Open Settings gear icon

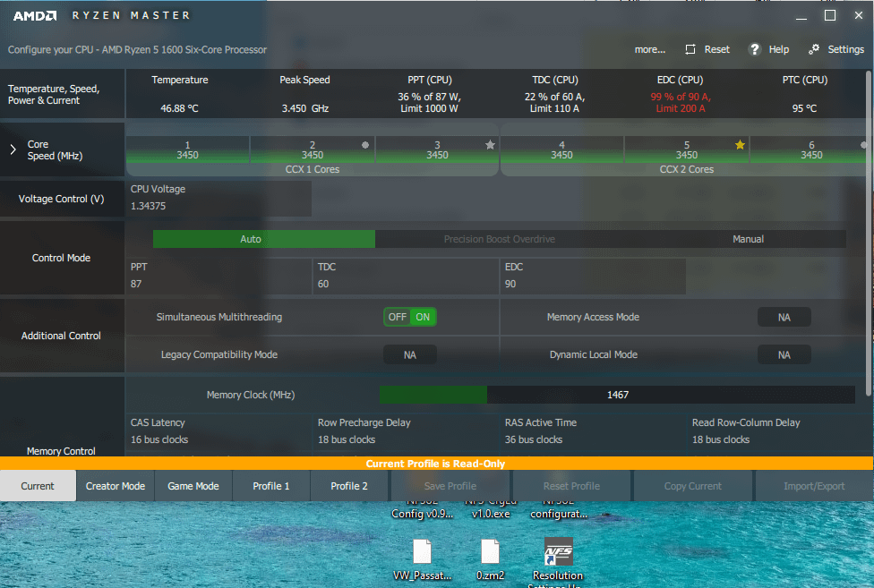click(814, 49)
